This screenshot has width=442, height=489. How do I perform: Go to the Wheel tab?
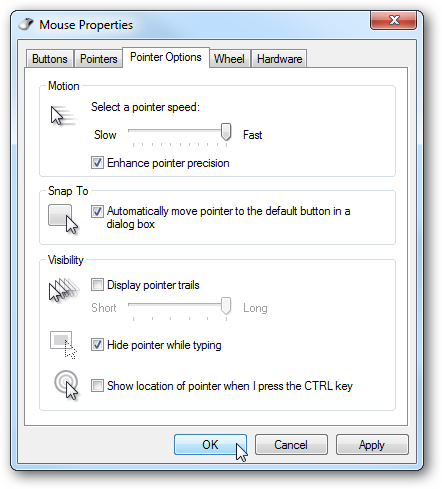coord(229,59)
